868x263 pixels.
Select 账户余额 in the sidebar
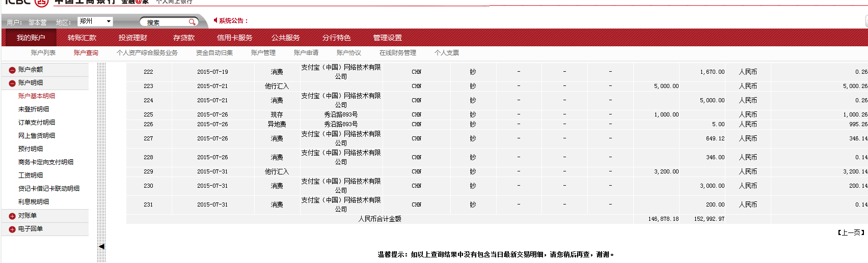point(31,70)
